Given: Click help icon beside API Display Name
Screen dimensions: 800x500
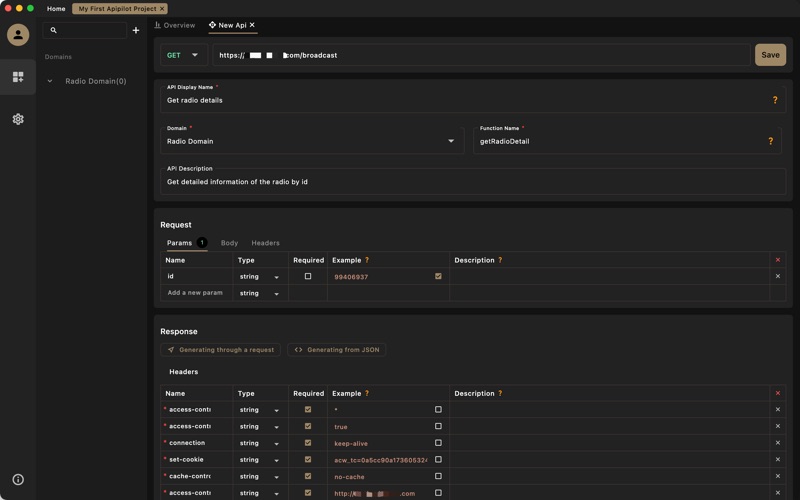Looking at the screenshot, I should (775, 100).
